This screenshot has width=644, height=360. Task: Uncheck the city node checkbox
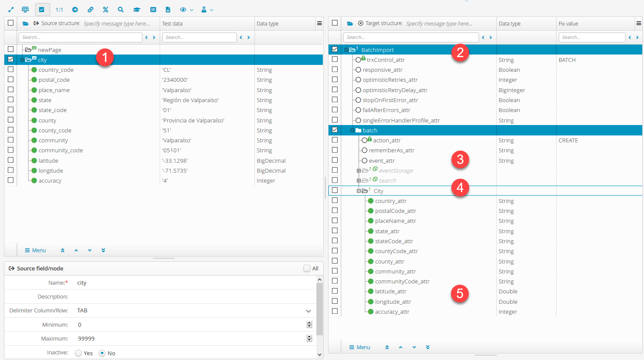pyautogui.click(x=11, y=59)
